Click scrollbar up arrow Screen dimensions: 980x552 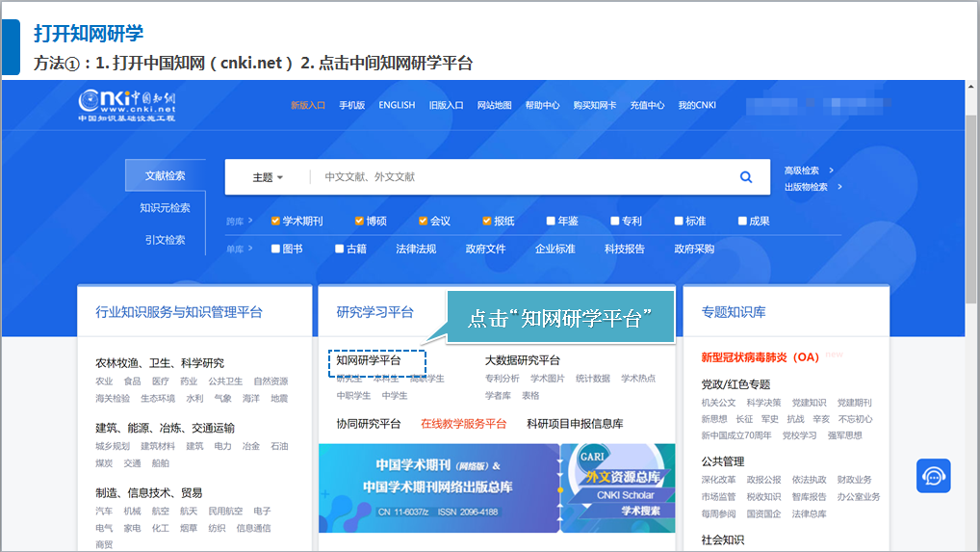tap(970, 87)
